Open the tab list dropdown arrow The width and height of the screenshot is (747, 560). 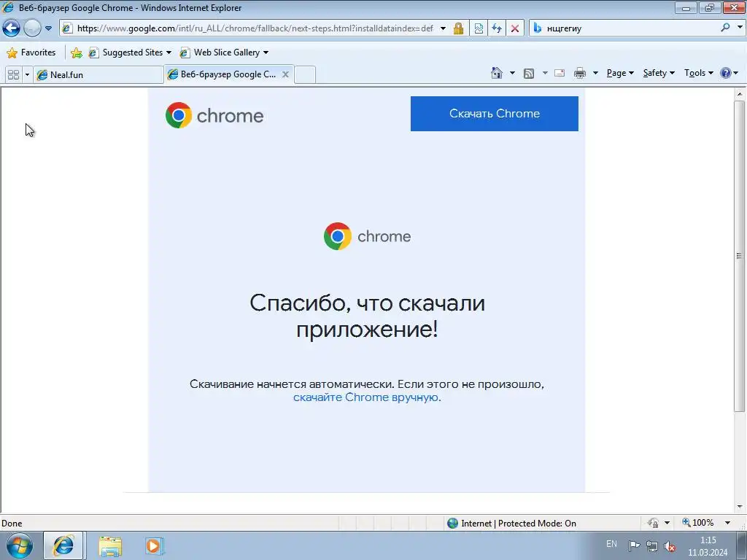click(27, 75)
